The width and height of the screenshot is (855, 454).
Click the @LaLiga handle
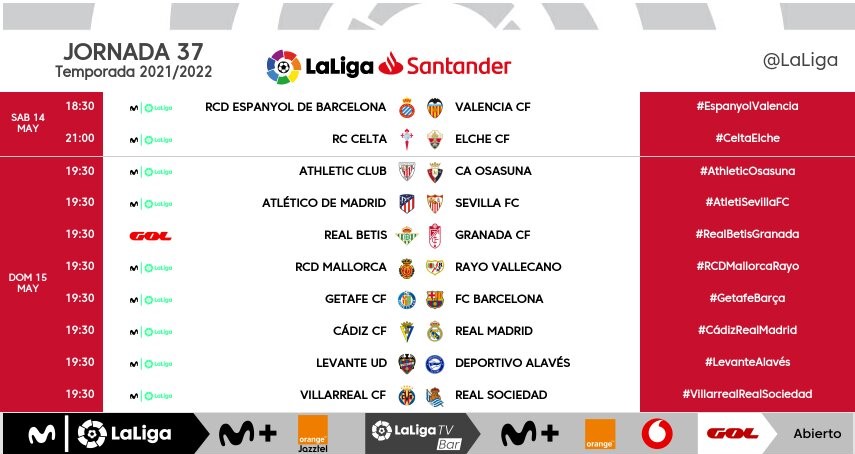click(800, 60)
